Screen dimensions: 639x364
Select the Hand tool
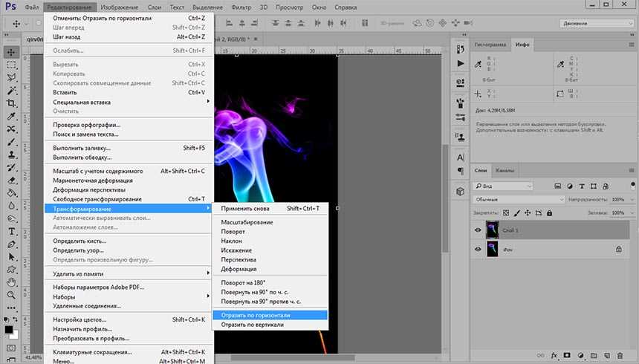tap(12, 282)
